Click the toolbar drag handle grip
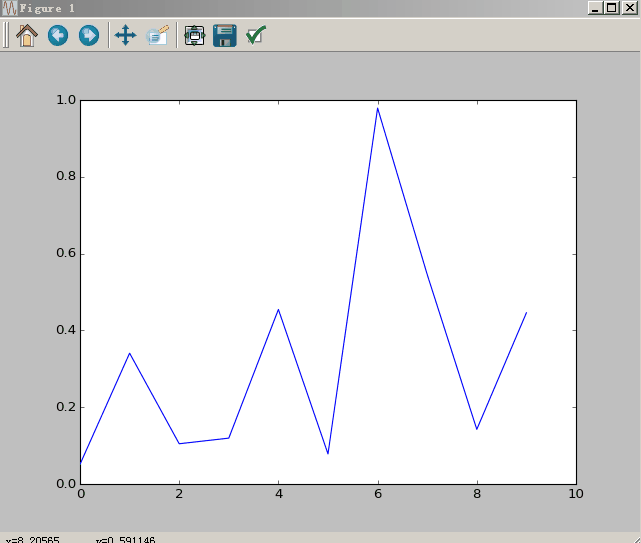 (6, 36)
